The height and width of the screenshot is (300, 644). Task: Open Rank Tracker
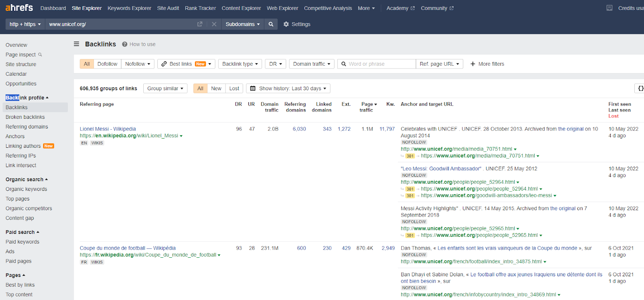(x=200, y=8)
